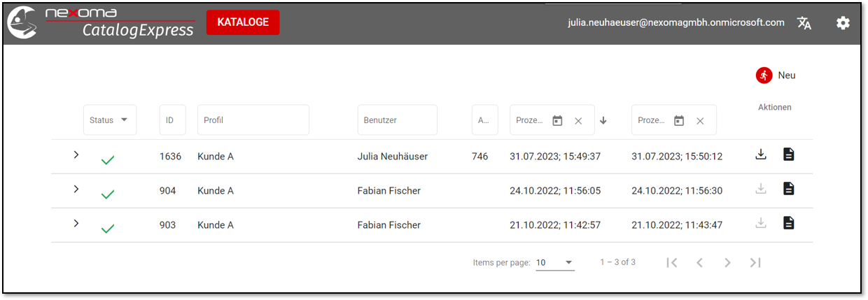Viewport: 868px width, 300px height.
Task: Click green checkmark status of row 904
Action: click(x=108, y=195)
